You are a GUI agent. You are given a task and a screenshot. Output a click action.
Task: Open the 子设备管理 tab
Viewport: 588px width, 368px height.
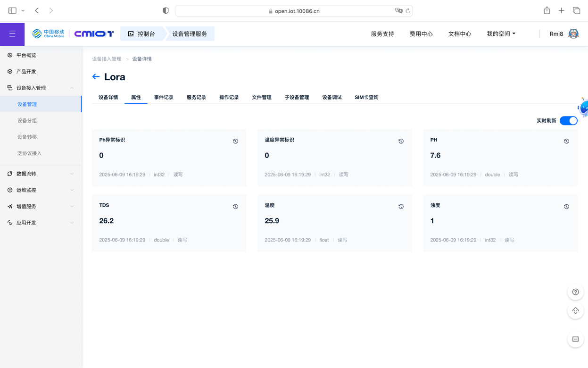297,97
